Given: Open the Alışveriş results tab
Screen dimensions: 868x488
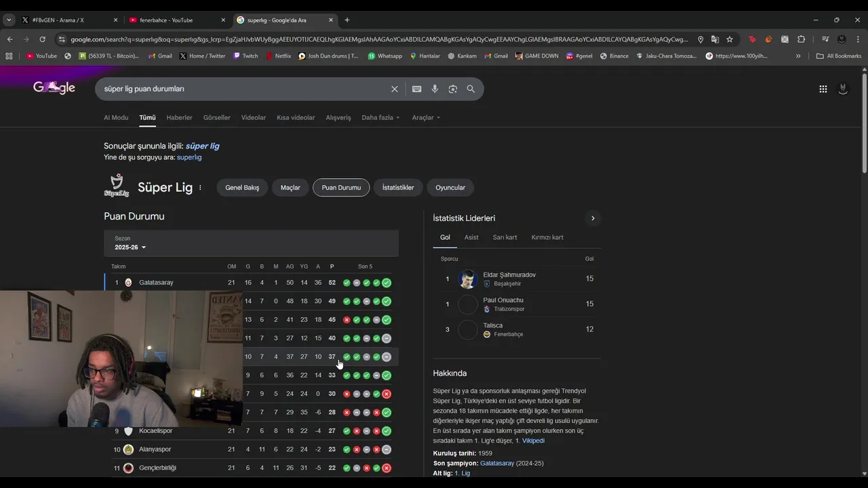Looking at the screenshot, I should pyautogui.click(x=338, y=117).
